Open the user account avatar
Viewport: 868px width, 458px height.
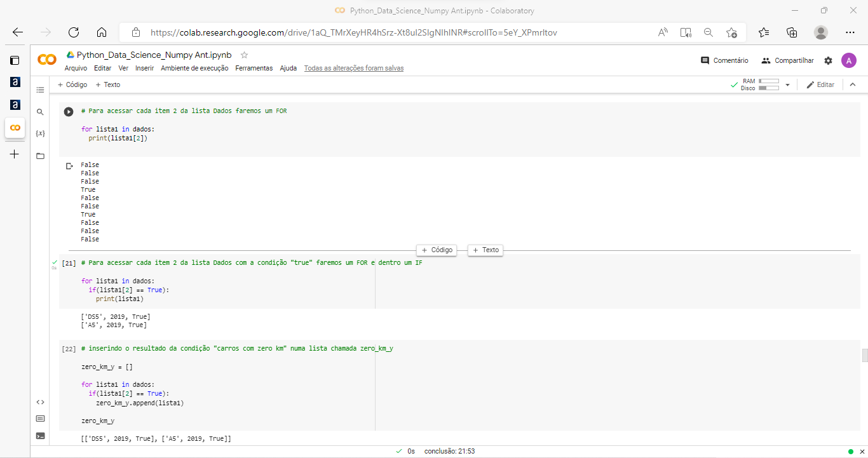[849, 60]
